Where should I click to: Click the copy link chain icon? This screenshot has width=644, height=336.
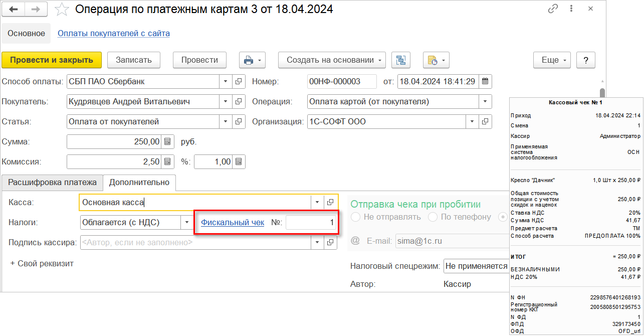coord(553,9)
